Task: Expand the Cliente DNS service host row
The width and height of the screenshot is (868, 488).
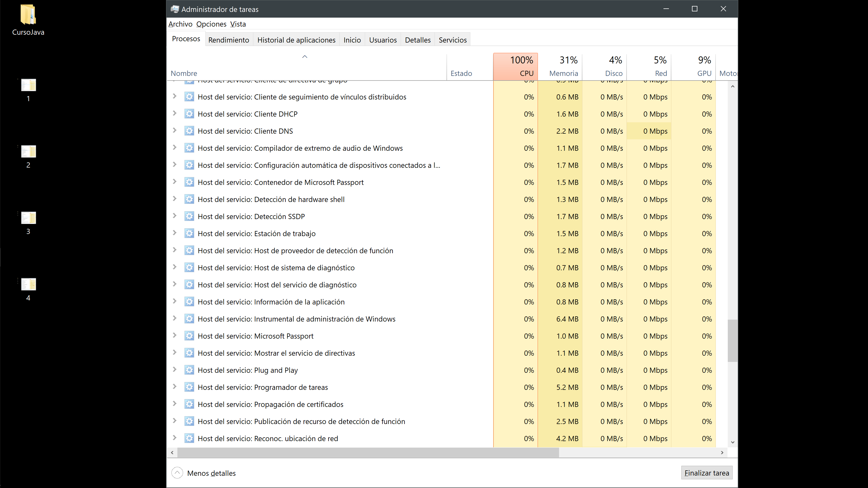Action: click(x=174, y=130)
